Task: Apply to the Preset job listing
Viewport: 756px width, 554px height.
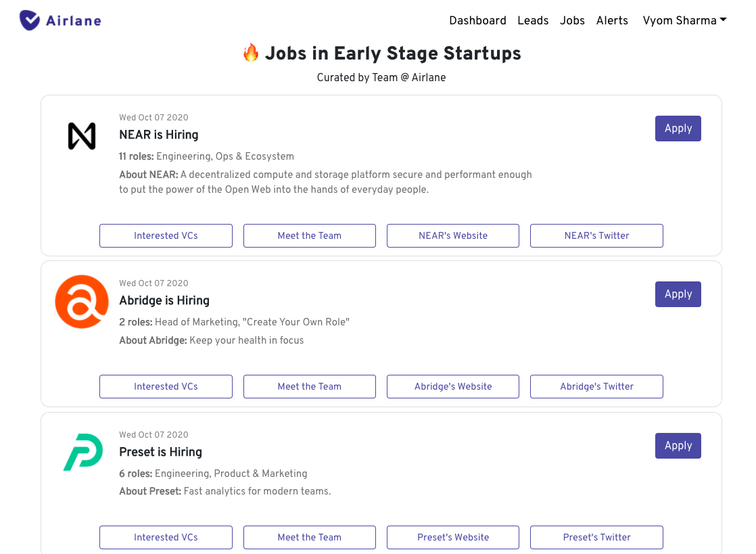Action: 678,446
